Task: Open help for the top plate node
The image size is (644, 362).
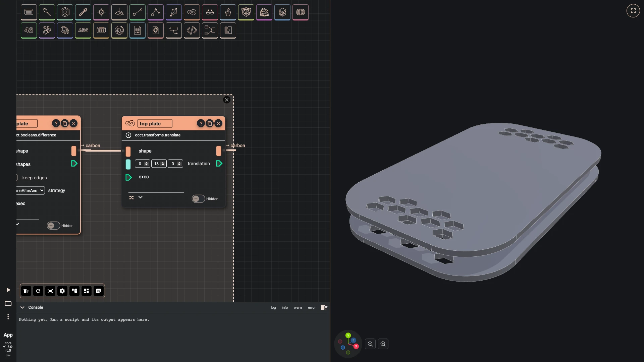Action: pyautogui.click(x=201, y=123)
